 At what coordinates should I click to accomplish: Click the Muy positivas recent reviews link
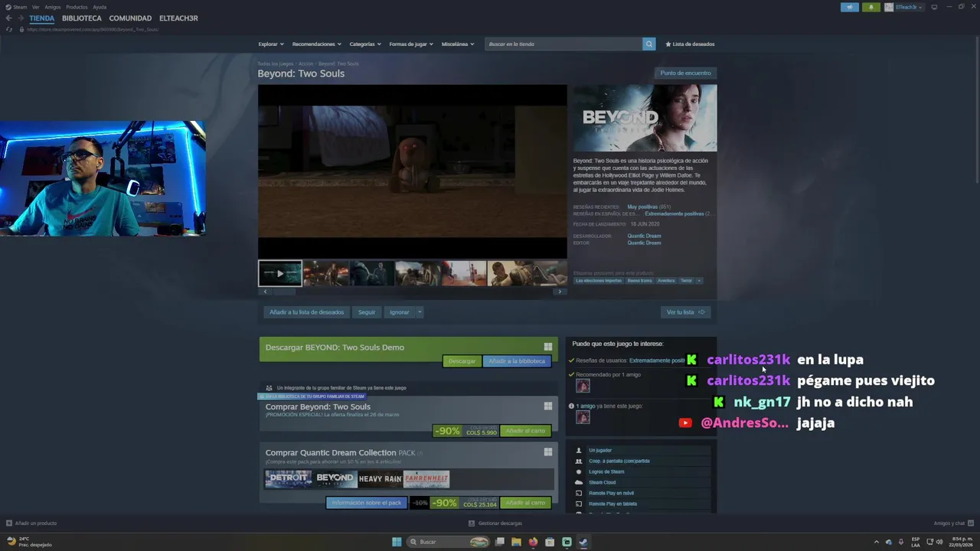coord(642,207)
